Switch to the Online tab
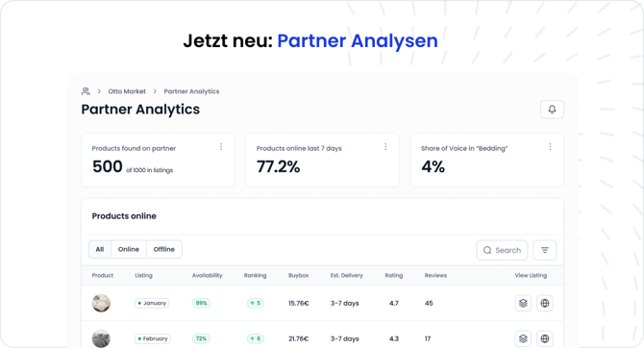 [129, 249]
